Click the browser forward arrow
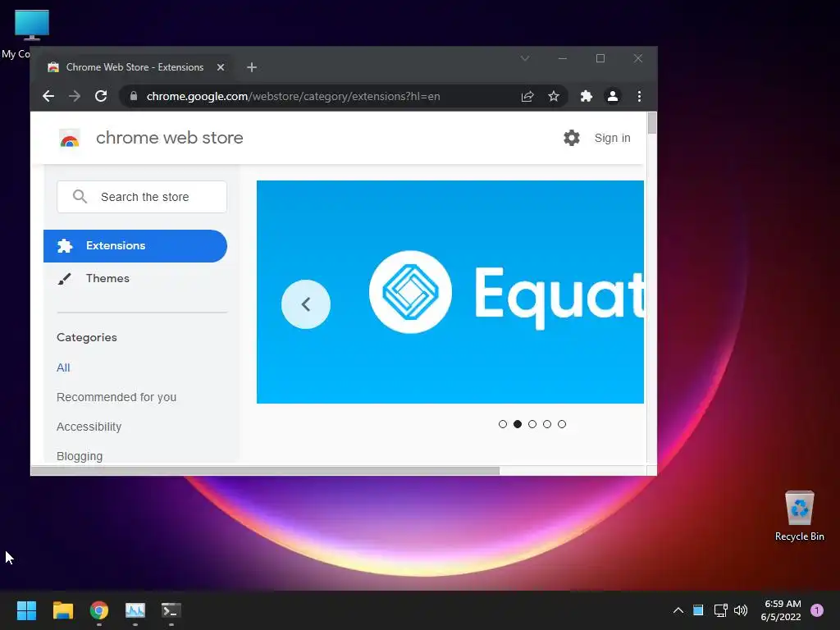The height and width of the screenshot is (630, 840). coord(75,96)
